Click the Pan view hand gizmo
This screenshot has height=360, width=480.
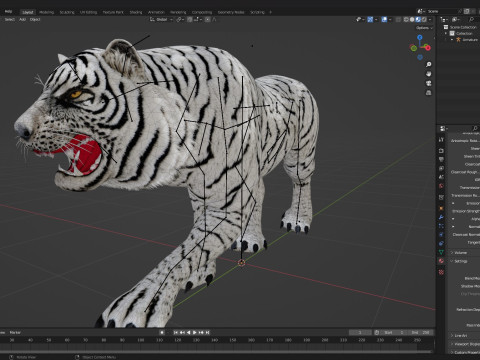point(429,74)
